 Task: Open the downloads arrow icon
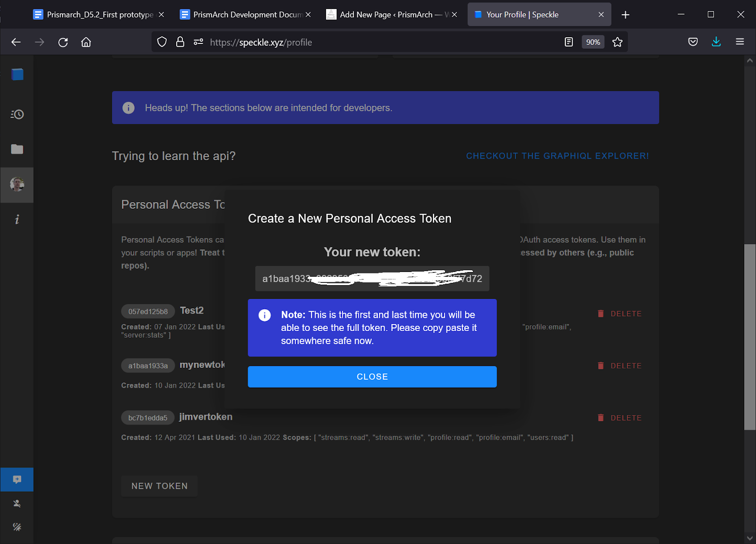pos(716,42)
